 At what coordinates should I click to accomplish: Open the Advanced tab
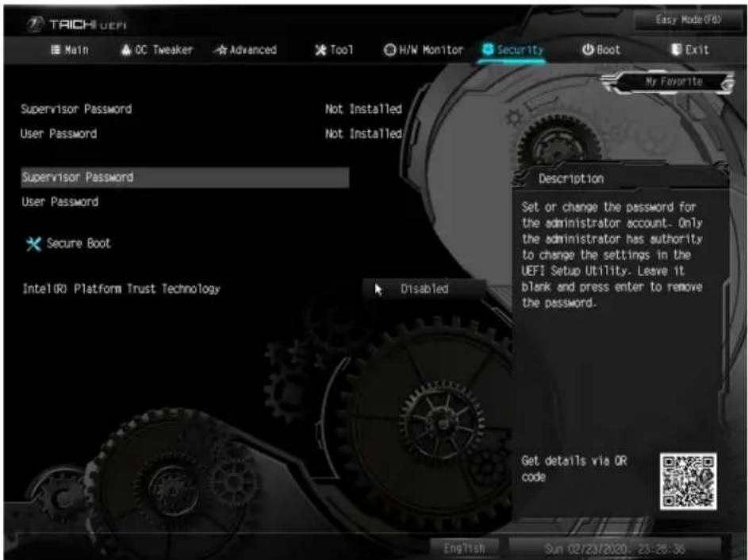point(245,50)
